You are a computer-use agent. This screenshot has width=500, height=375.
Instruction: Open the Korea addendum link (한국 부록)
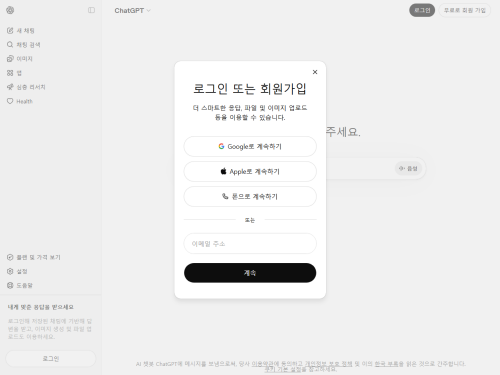tap(387, 364)
